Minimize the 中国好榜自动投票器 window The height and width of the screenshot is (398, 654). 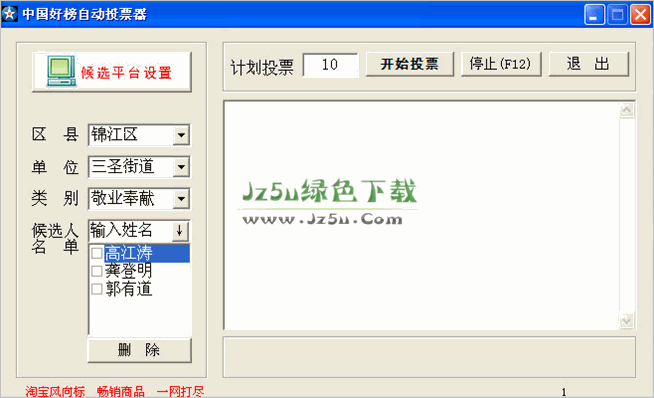point(594,15)
